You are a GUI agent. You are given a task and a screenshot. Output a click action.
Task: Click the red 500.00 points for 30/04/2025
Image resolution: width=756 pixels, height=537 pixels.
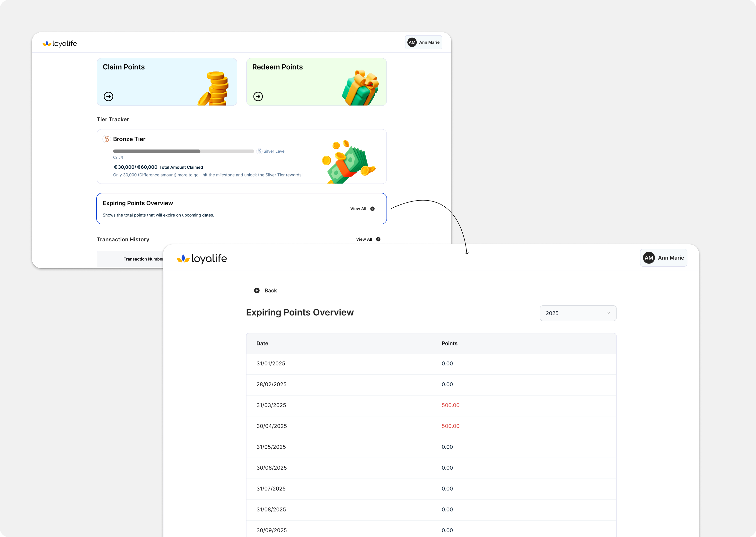point(450,426)
